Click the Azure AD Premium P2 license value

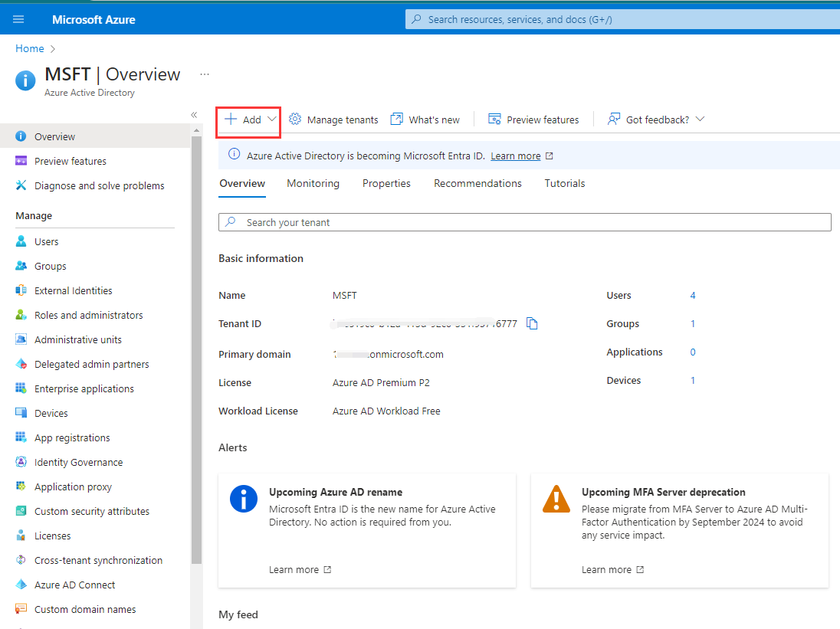point(381,383)
